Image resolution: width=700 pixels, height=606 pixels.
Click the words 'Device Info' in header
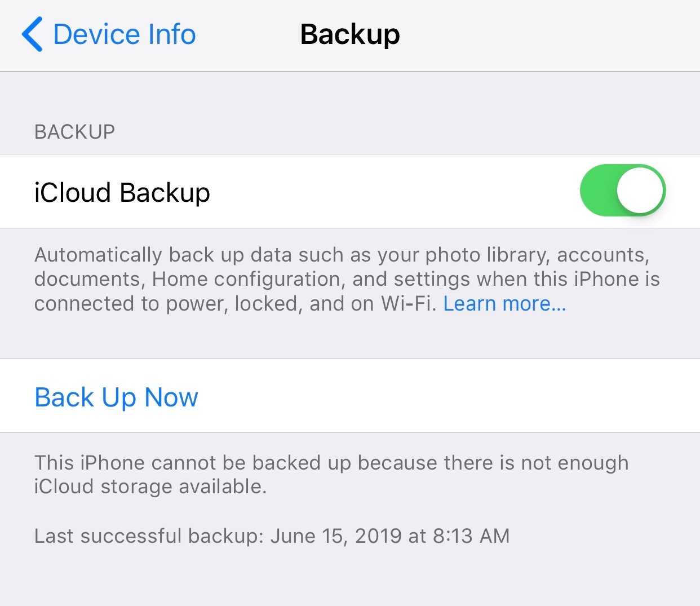tap(125, 34)
